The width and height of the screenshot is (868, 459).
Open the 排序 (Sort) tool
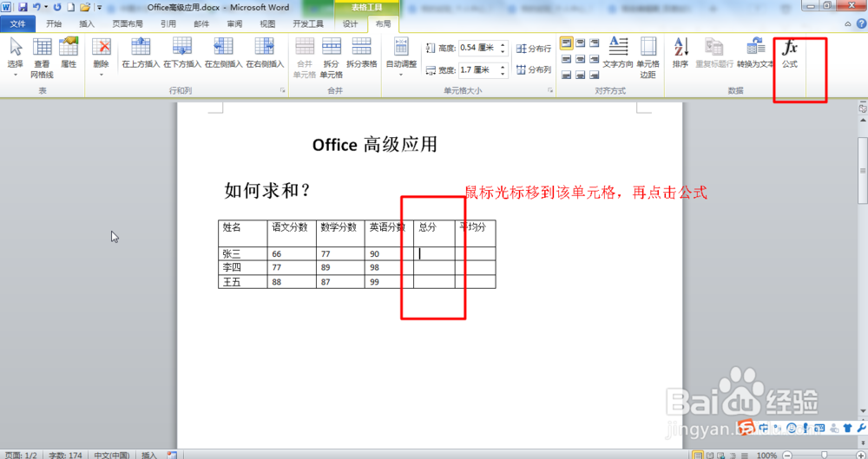681,54
